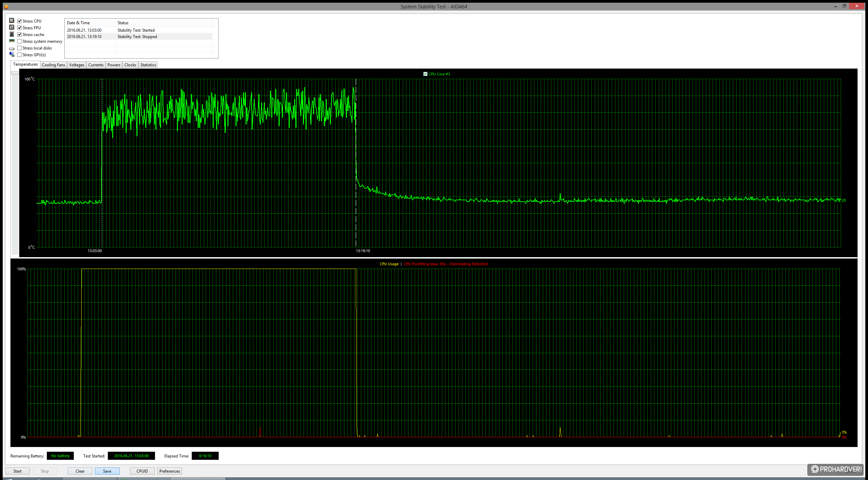Open the Statistics tab

point(148,65)
